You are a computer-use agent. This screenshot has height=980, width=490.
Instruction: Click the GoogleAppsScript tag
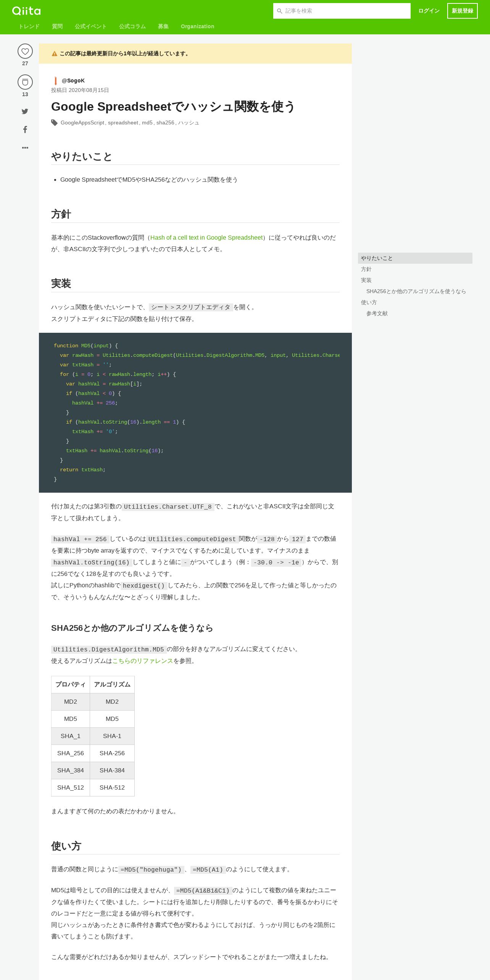[82, 122]
